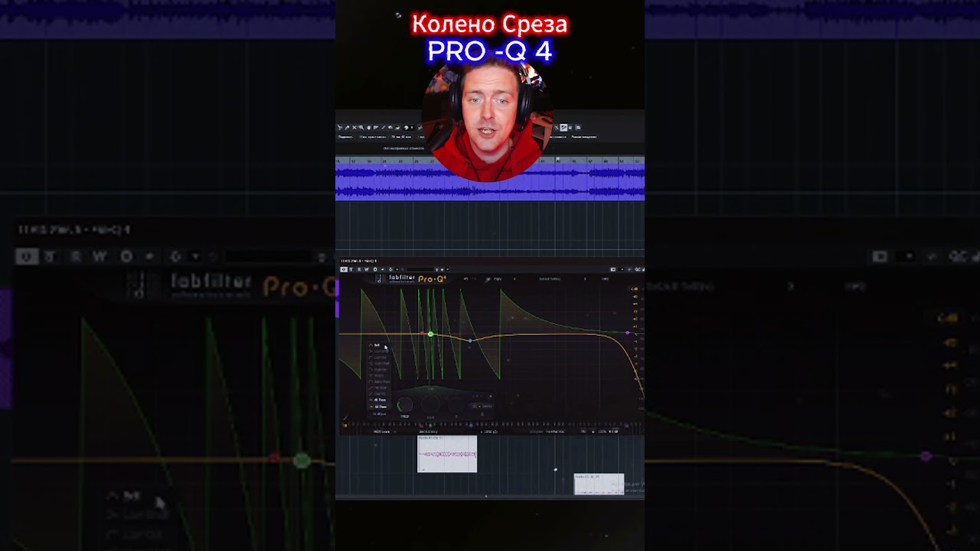Open the 12 dB display range dropdown
The image size is (980, 551).
tap(634, 289)
